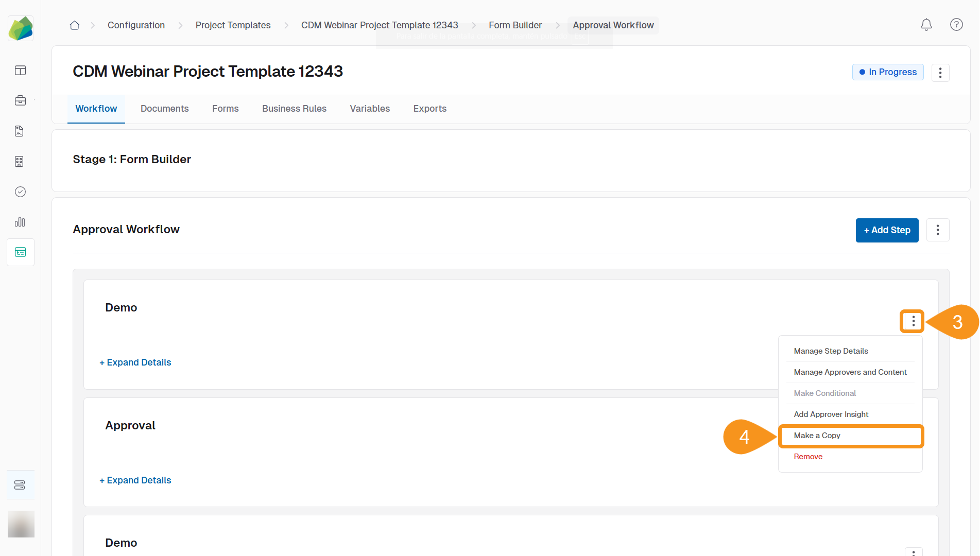Click the help question mark icon
Image resolution: width=980 pixels, height=556 pixels.
[956, 24]
